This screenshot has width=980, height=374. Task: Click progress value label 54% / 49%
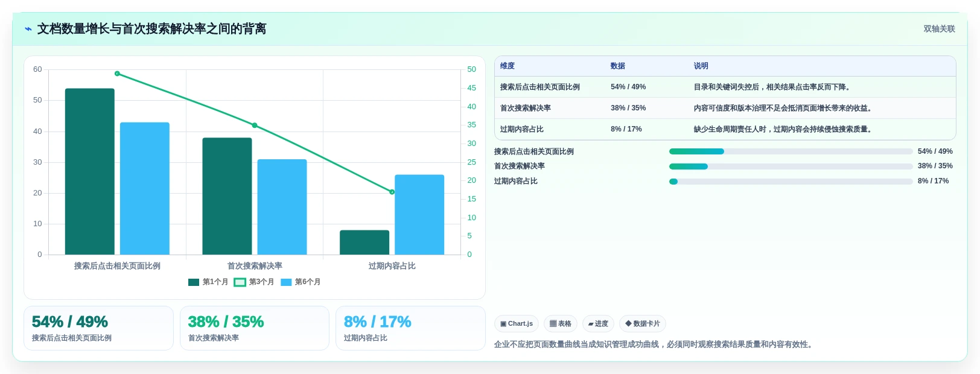tap(935, 151)
